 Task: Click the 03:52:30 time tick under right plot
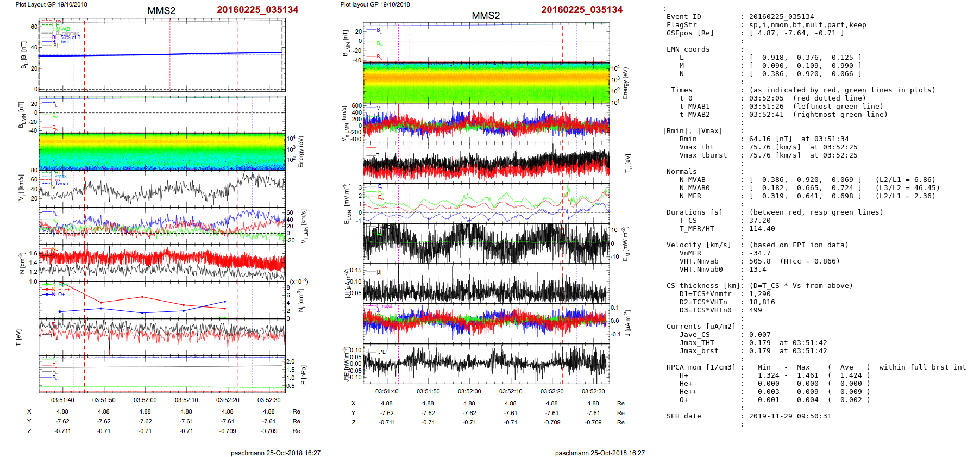593,391
